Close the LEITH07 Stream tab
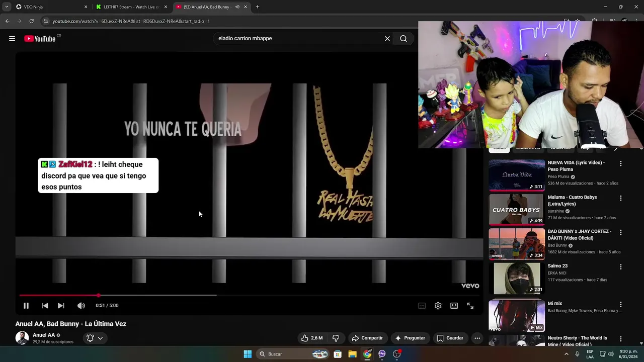The image size is (644, 362). tap(166, 7)
